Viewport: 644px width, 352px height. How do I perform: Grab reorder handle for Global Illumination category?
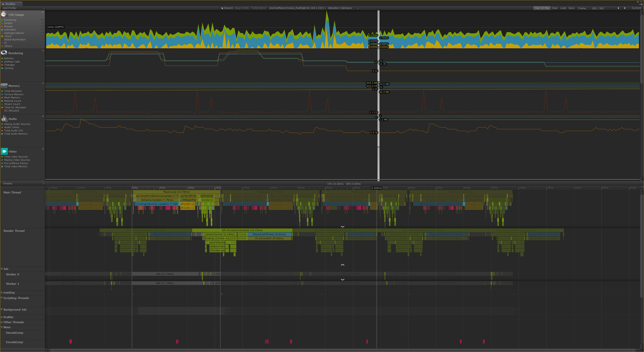[x=42, y=39]
